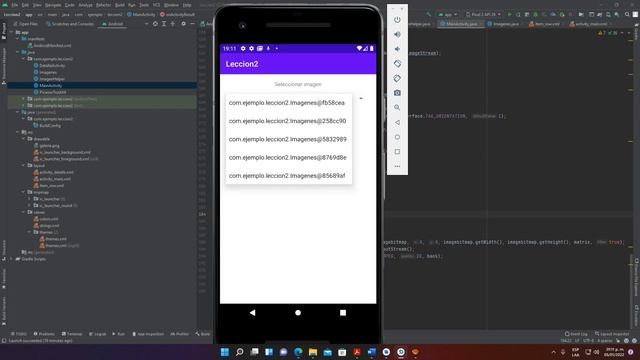The width and height of the screenshot is (640, 360).
Task: Hide the Project panel with minus icon
Action: point(192,24)
